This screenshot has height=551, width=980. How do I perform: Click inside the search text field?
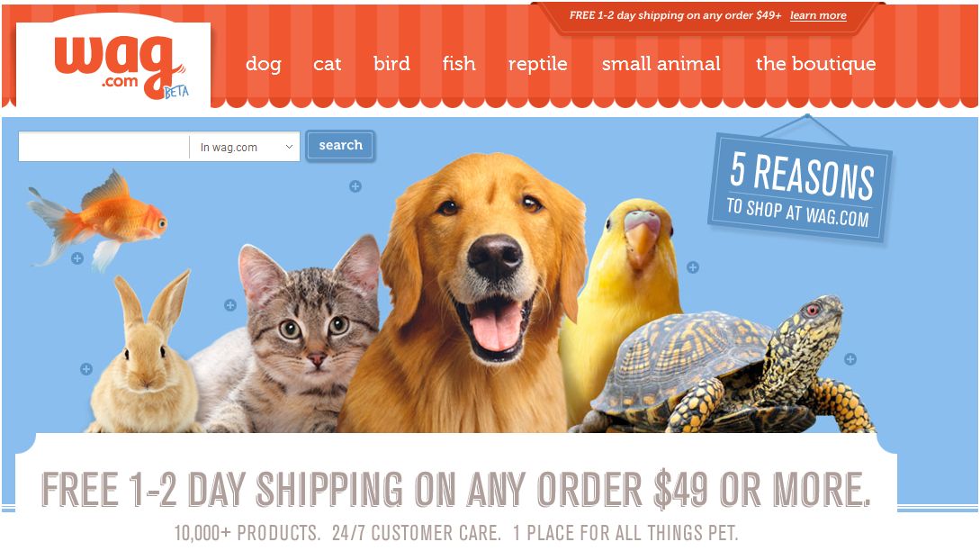click(104, 147)
